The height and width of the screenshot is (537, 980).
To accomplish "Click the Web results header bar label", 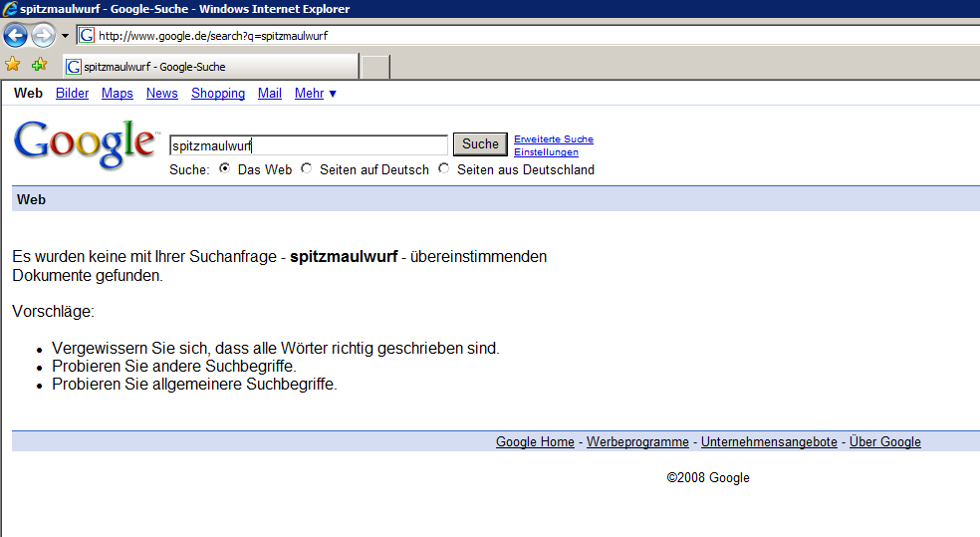I will (x=31, y=199).
